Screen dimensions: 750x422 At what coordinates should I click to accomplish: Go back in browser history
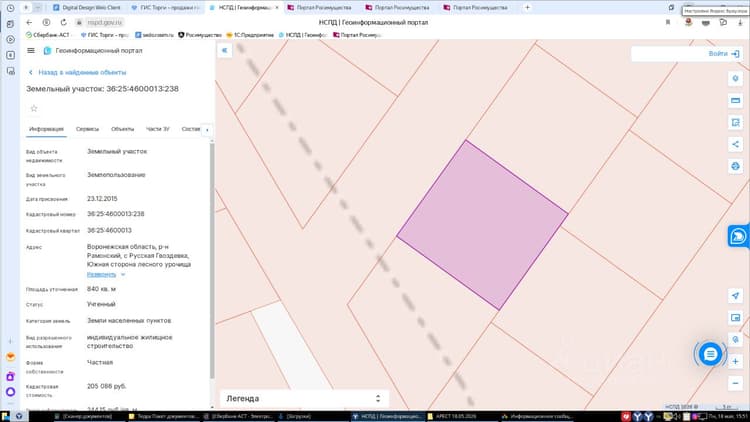[x=29, y=22]
